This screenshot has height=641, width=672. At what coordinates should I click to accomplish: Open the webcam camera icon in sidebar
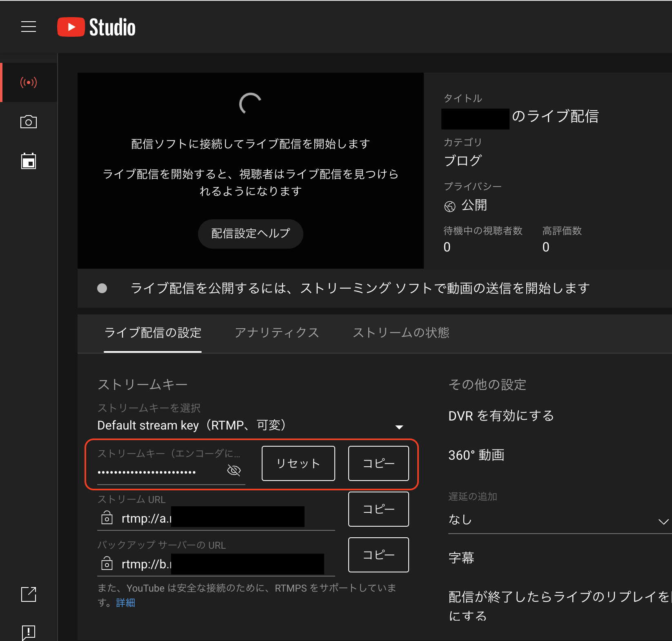(x=29, y=122)
